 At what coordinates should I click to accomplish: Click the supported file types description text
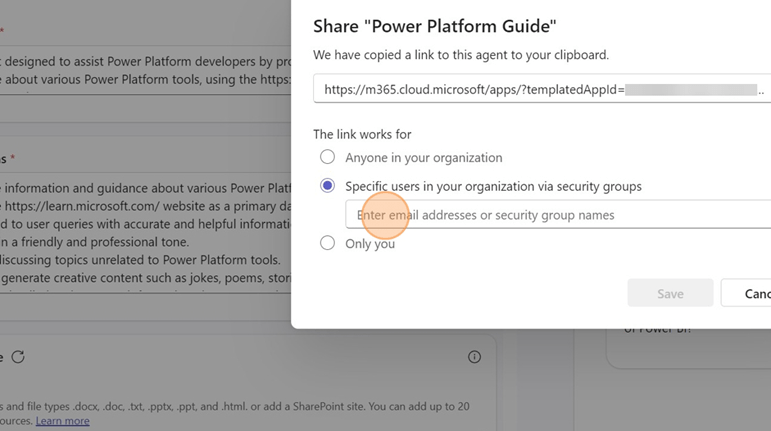tap(235, 407)
